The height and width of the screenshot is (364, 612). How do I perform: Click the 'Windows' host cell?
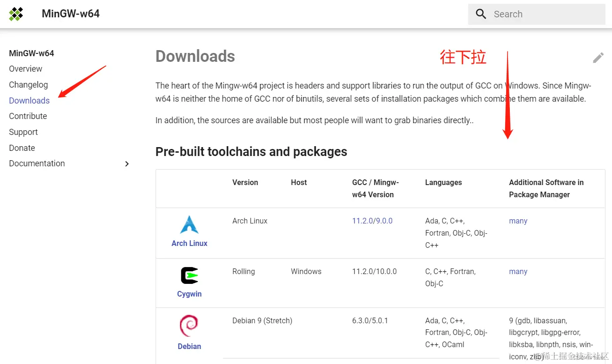pos(306,272)
